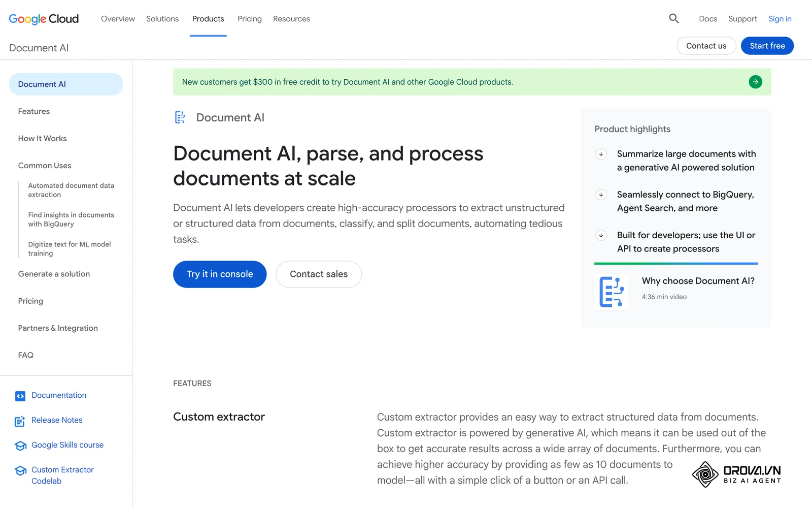Click the Contact us button
Screen dimensions: 812x508
[x=706, y=46]
